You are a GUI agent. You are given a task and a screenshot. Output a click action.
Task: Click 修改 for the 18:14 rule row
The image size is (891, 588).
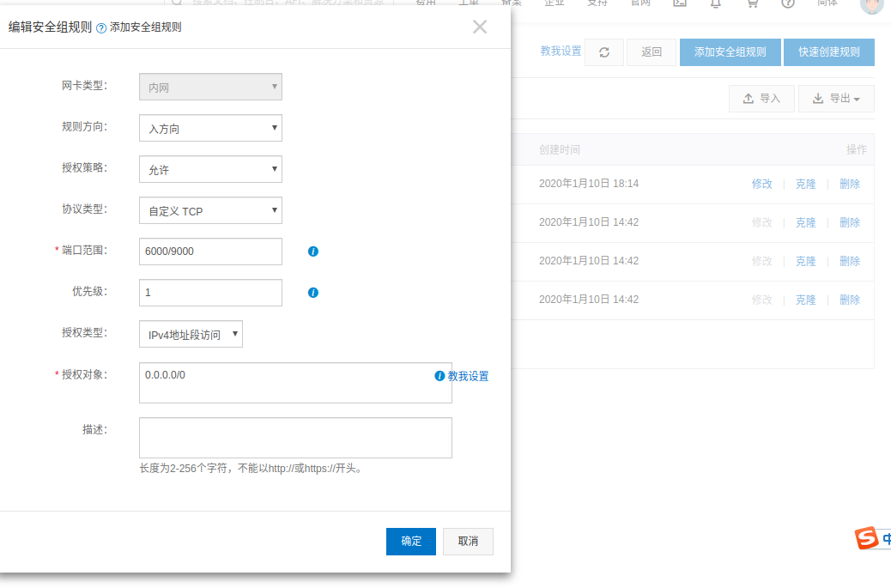tap(762, 184)
